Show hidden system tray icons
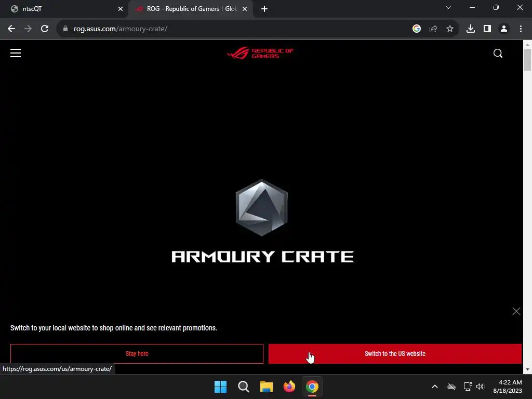Image resolution: width=532 pixels, height=399 pixels. point(435,387)
